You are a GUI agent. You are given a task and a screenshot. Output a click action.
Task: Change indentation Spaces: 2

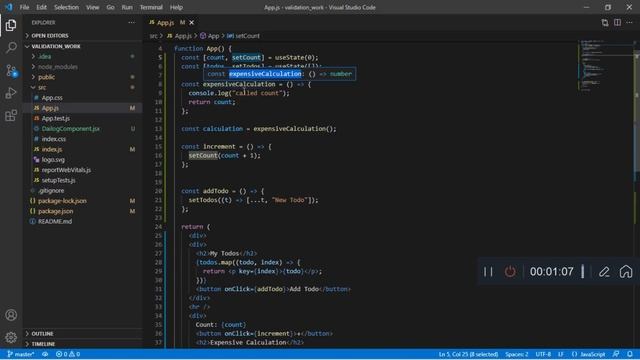[516, 354]
